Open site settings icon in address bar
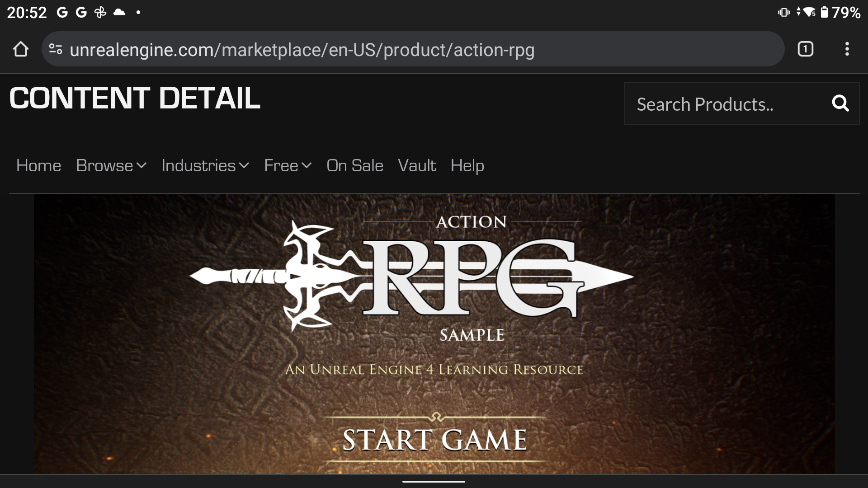868x488 pixels. (56, 49)
